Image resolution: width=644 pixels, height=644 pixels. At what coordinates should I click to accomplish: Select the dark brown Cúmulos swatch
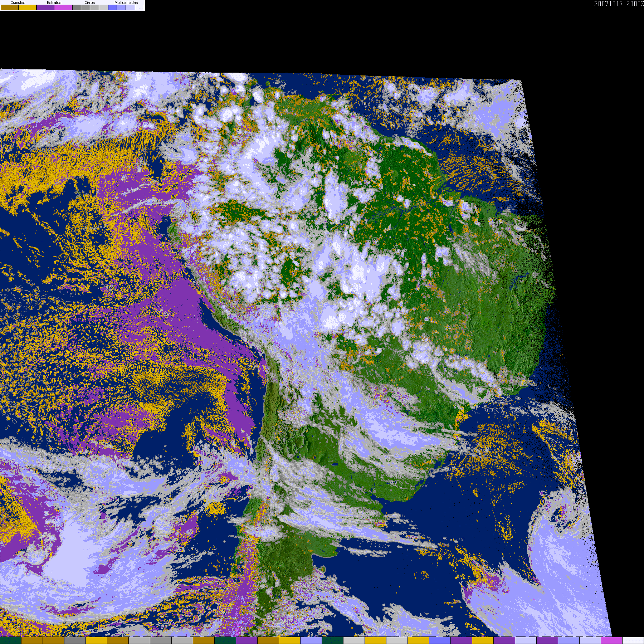10,8
